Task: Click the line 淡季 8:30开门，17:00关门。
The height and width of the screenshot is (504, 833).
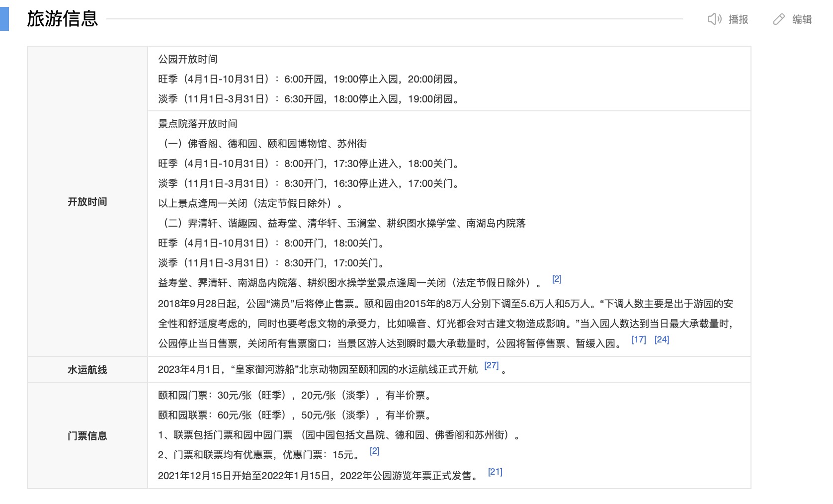Action: pyautogui.click(x=272, y=263)
